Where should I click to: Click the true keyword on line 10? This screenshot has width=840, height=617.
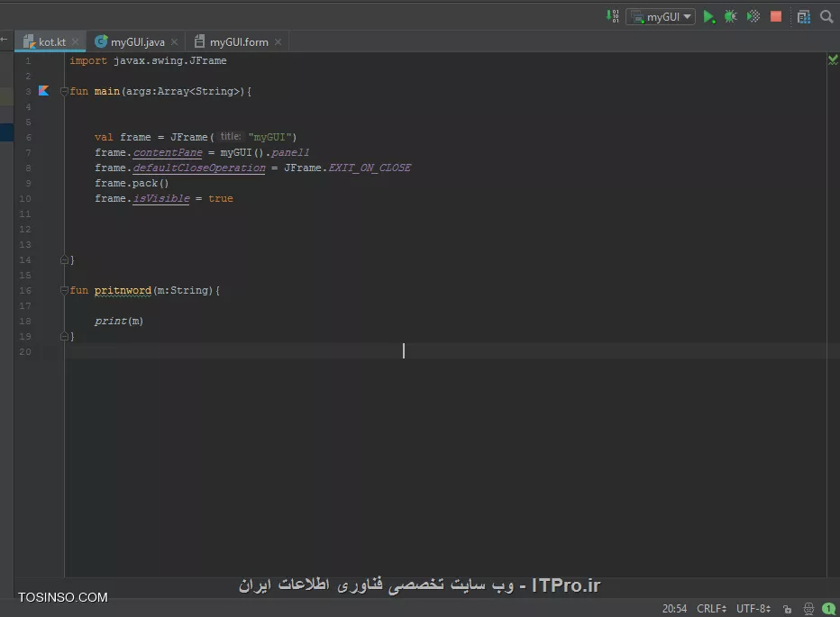point(221,198)
